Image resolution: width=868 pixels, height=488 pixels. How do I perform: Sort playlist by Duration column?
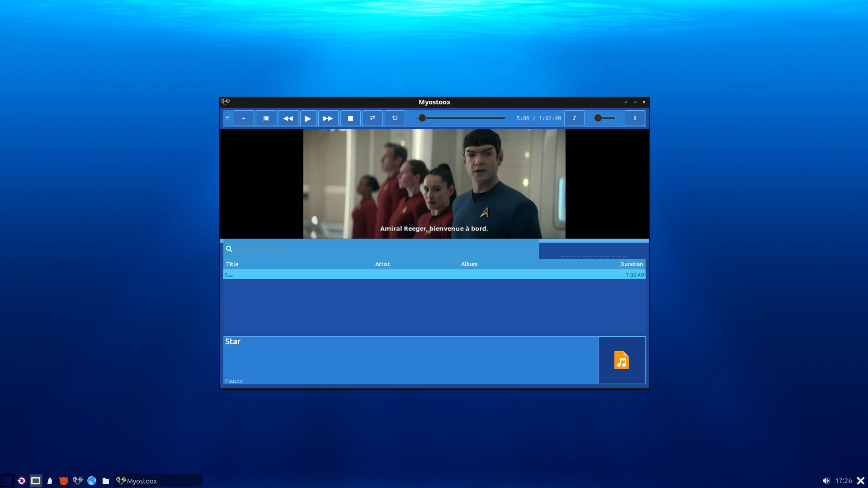point(632,264)
